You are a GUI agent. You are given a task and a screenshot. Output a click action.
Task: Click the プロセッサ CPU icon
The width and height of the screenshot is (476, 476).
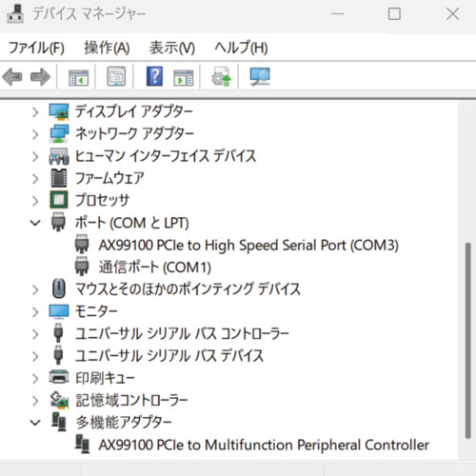(59, 200)
